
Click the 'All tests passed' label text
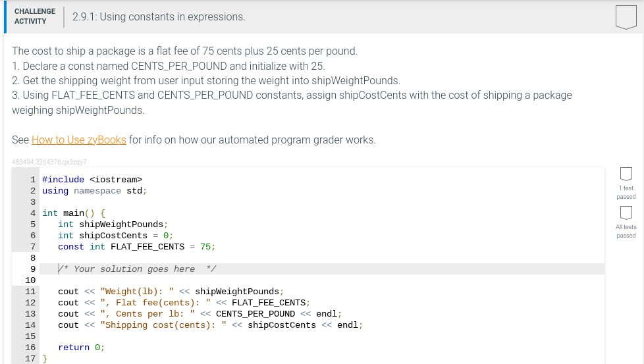(626, 231)
